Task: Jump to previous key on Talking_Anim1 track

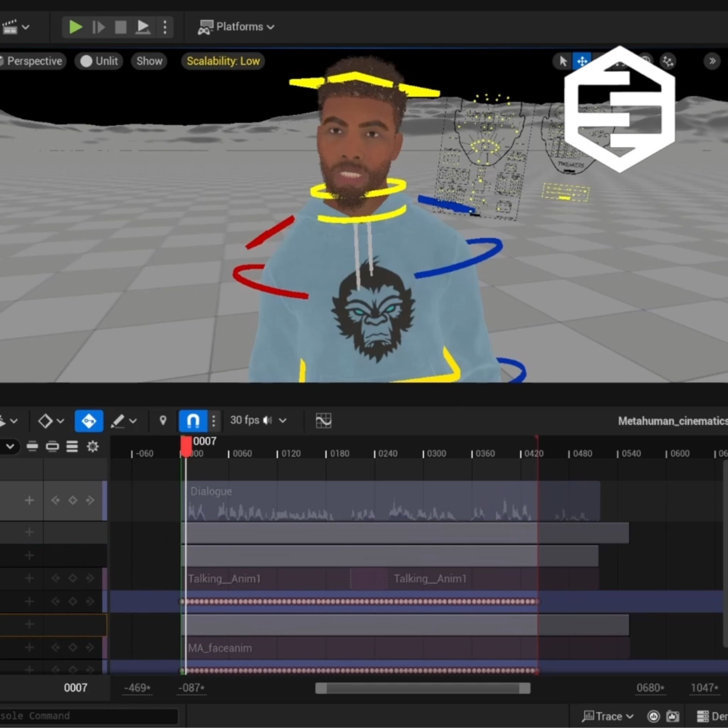Action: click(55, 578)
